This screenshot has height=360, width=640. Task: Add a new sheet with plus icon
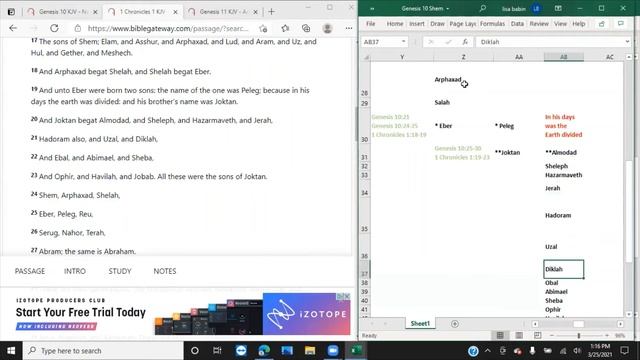click(455, 324)
